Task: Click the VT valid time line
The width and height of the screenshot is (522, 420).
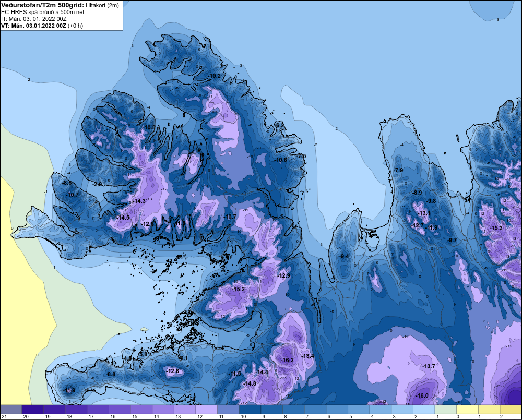Action: tap(42, 26)
